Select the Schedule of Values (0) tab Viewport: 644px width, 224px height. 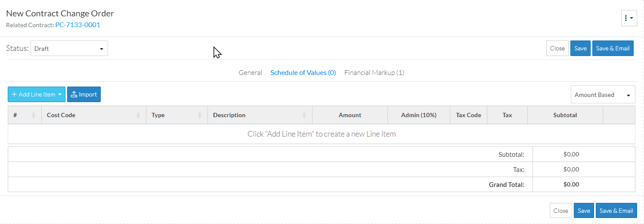303,72
